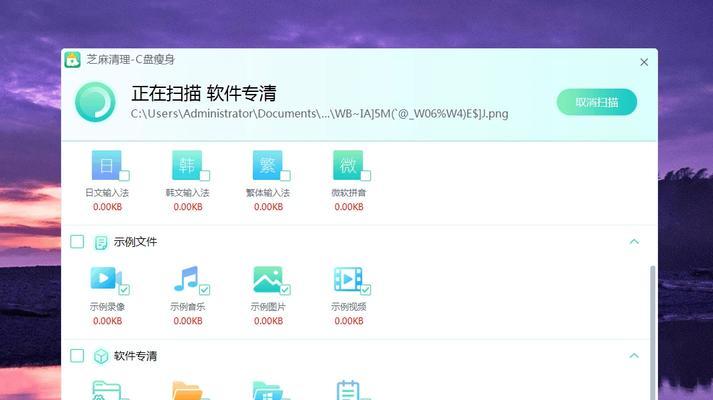This screenshot has width=713, height=400.
Task: Select the 示例视频 film icon
Action: [348, 279]
